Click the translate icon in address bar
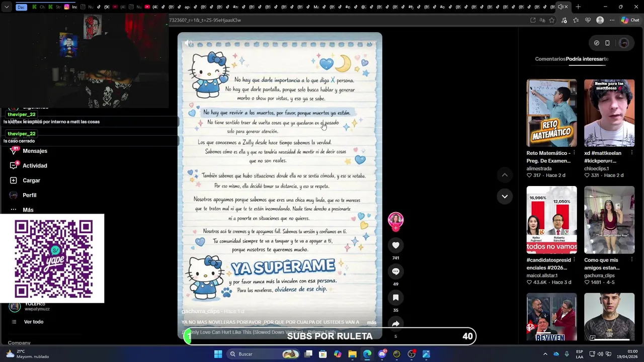This screenshot has height=362, width=644. pos(542,20)
